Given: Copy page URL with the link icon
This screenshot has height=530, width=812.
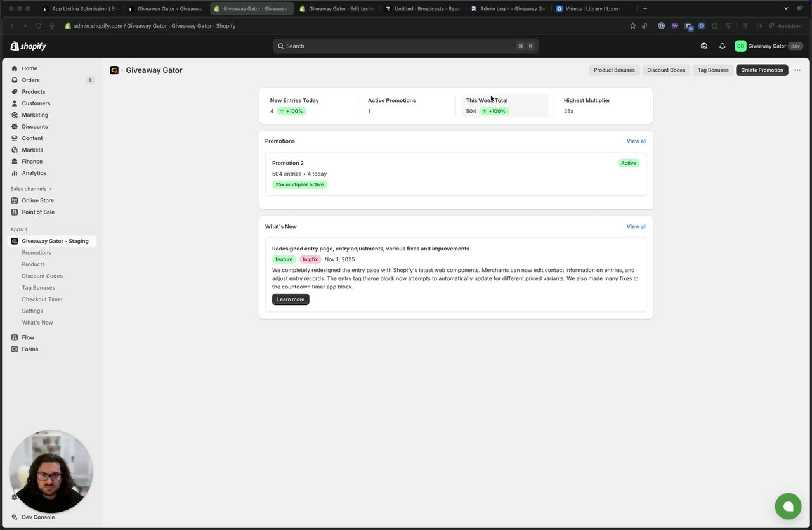Looking at the screenshot, I should point(645,26).
